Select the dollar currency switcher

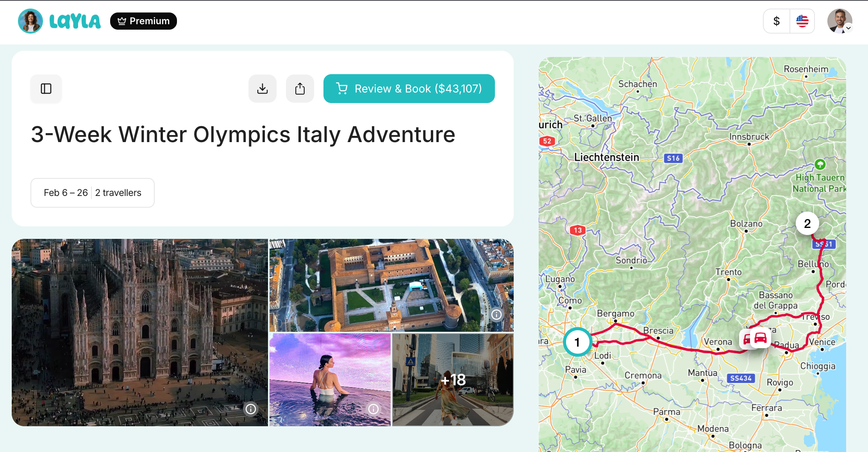777,21
